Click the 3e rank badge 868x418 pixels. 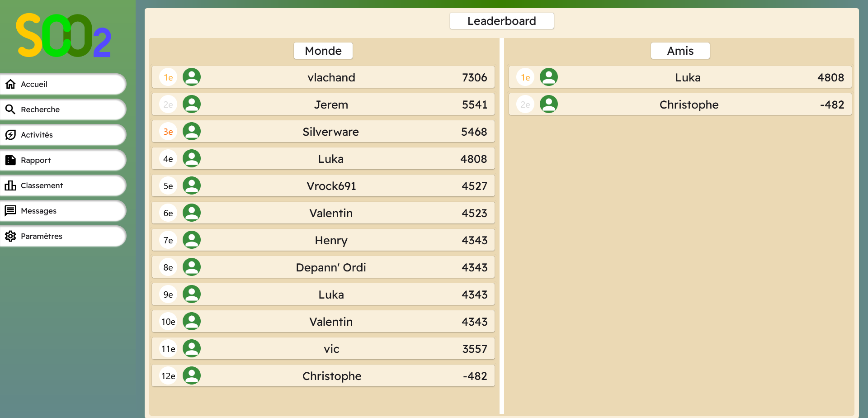tap(168, 132)
